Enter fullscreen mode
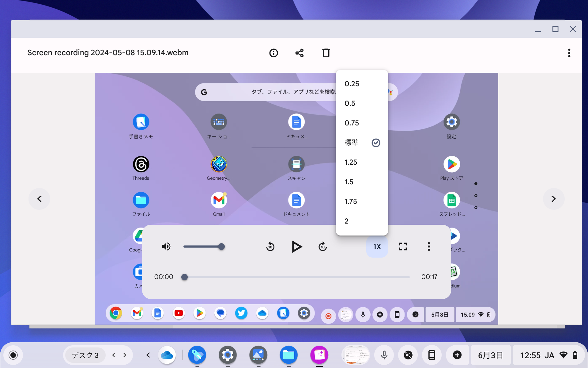This screenshot has width=588, height=368. (x=403, y=247)
